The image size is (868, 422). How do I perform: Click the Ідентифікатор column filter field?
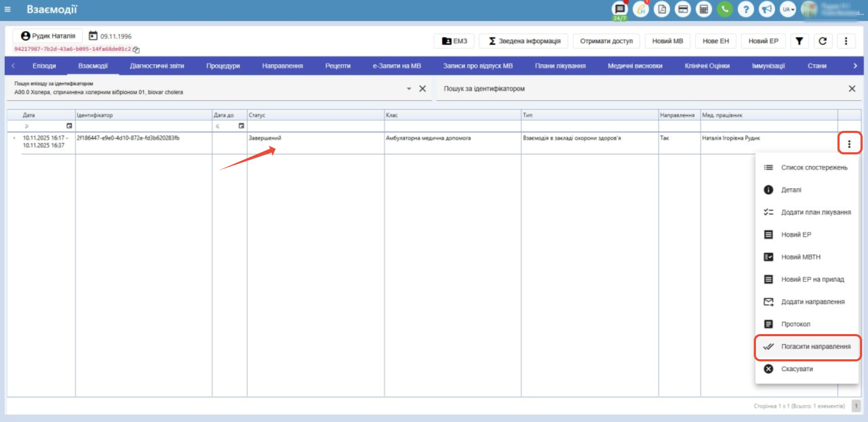coord(144,126)
